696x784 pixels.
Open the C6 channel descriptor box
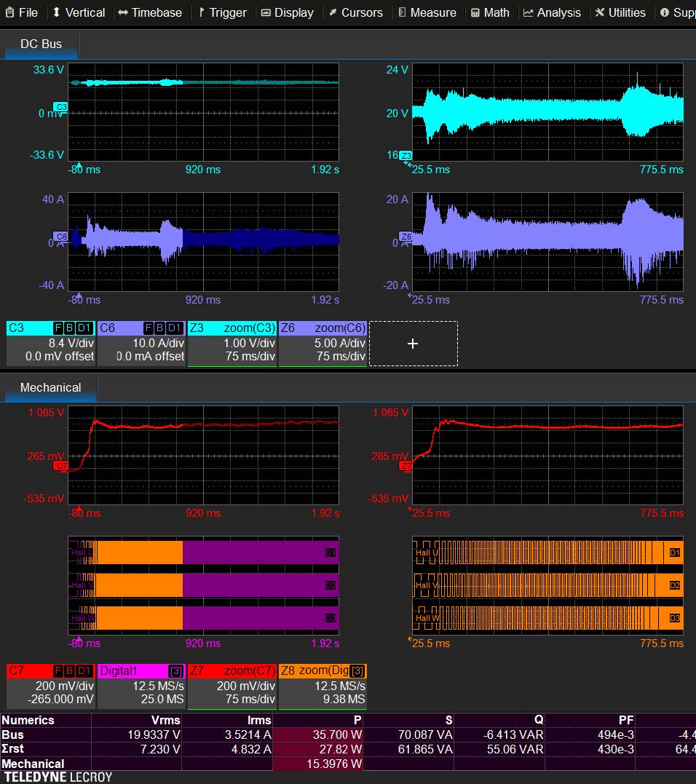click(141, 342)
